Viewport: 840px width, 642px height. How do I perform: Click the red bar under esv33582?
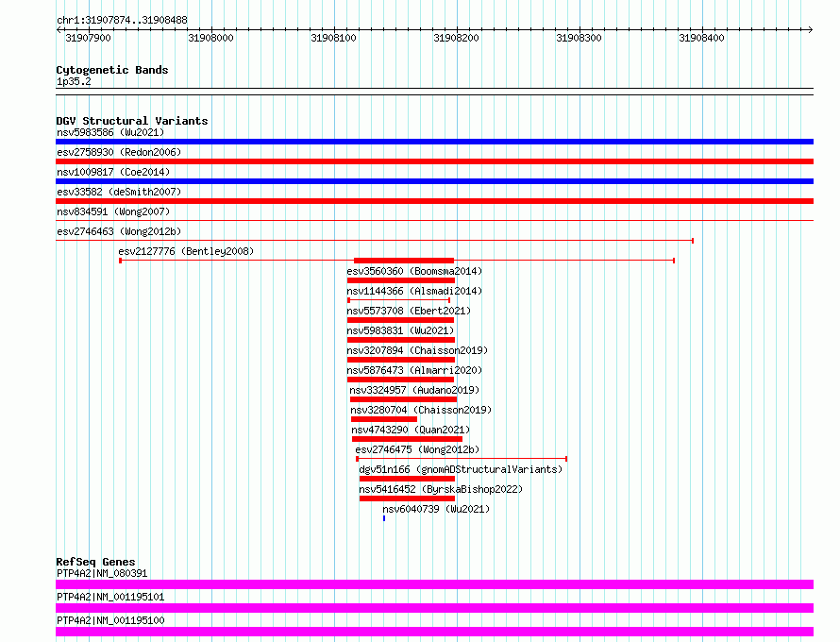coord(434,201)
